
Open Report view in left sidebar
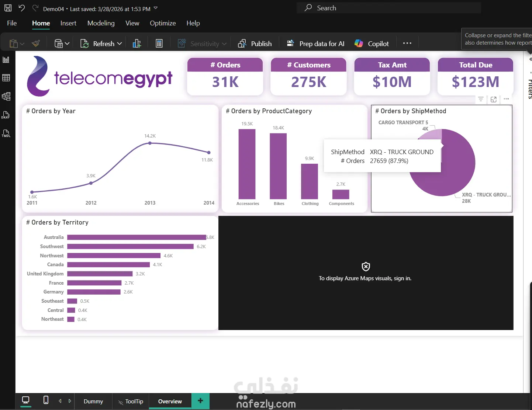tap(6, 60)
